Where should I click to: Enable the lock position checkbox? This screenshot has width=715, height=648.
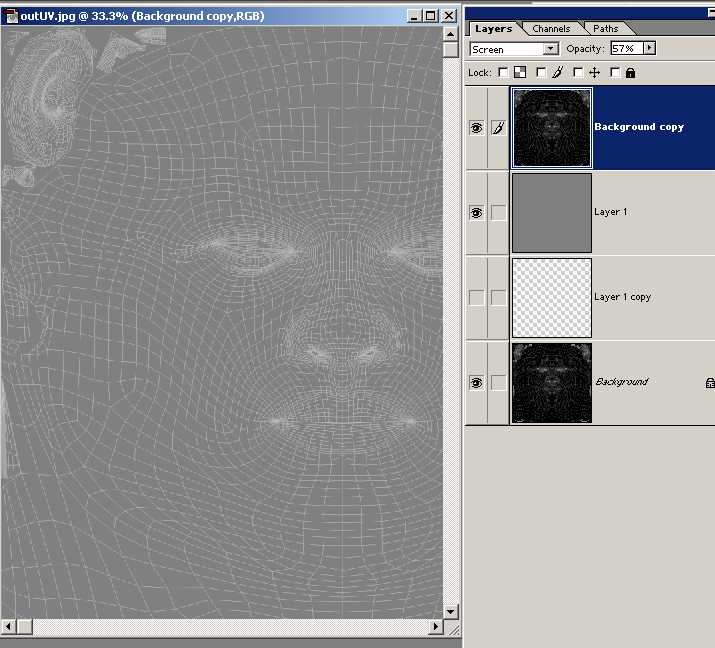coord(578,72)
